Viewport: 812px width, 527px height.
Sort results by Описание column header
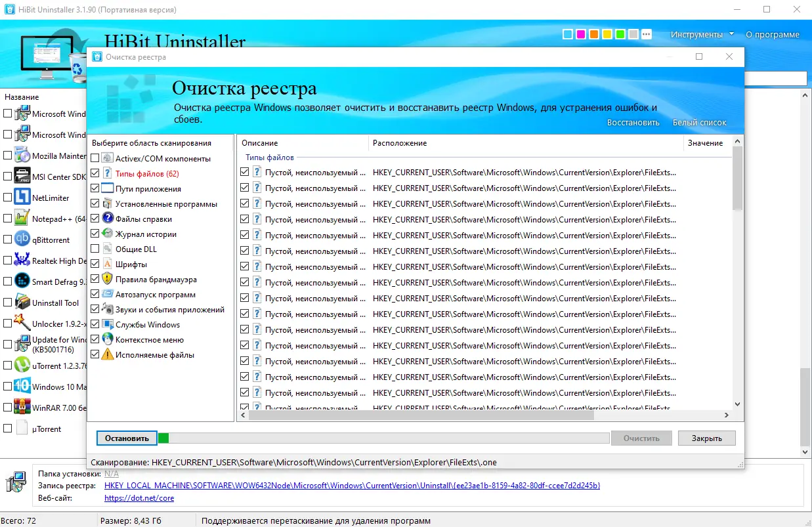(x=303, y=143)
